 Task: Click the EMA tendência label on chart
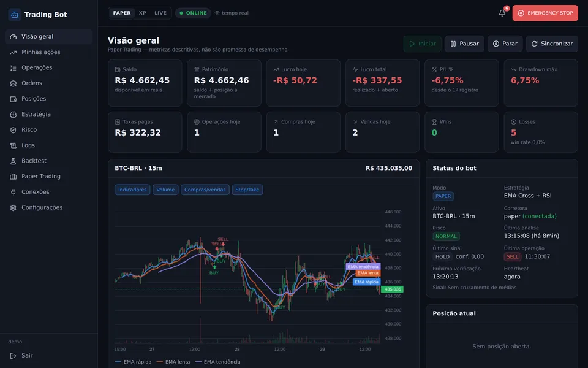click(x=363, y=267)
